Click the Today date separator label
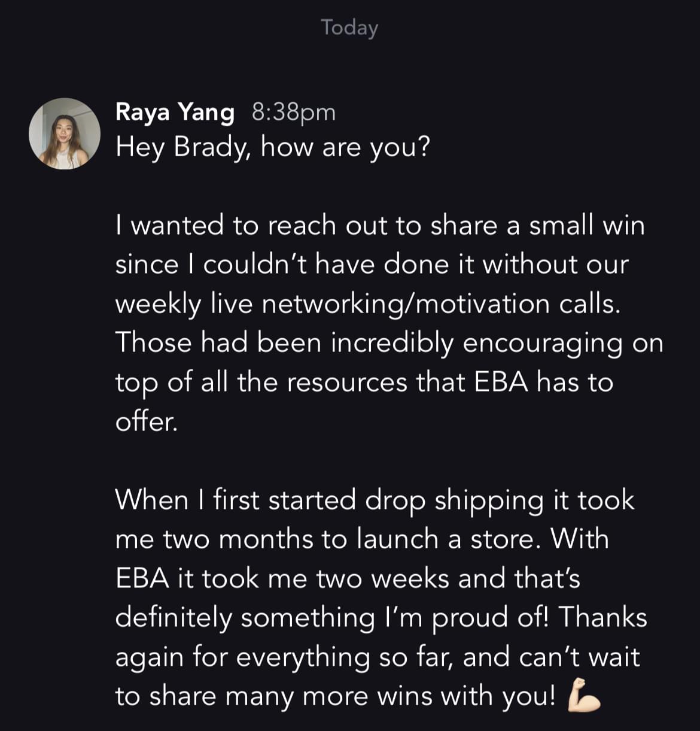Screen dimensions: 700x731 (349, 28)
